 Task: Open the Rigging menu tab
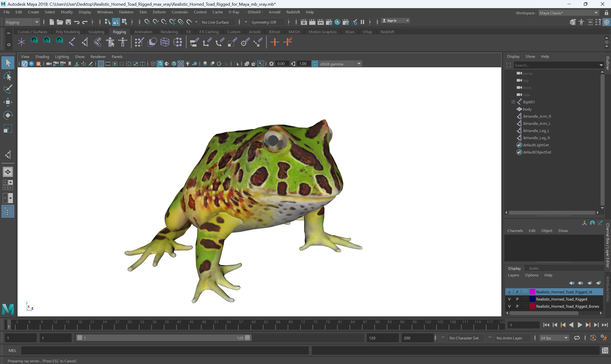pyautogui.click(x=119, y=32)
